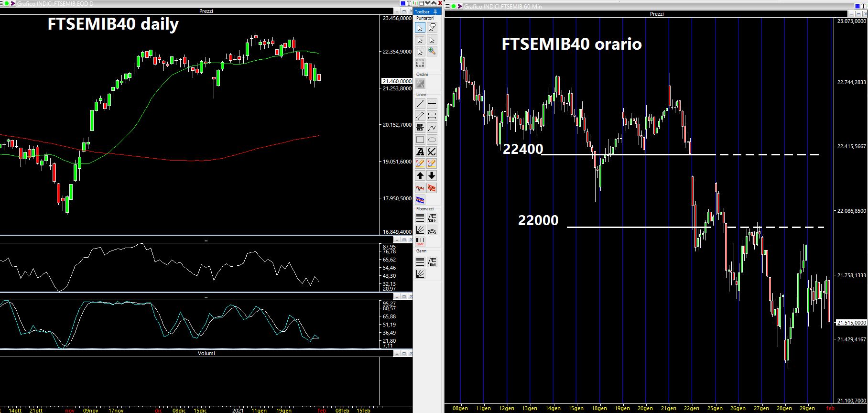868x413 pixels.
Task: Click the curved cross lines tool
Action: click(432, 152)
